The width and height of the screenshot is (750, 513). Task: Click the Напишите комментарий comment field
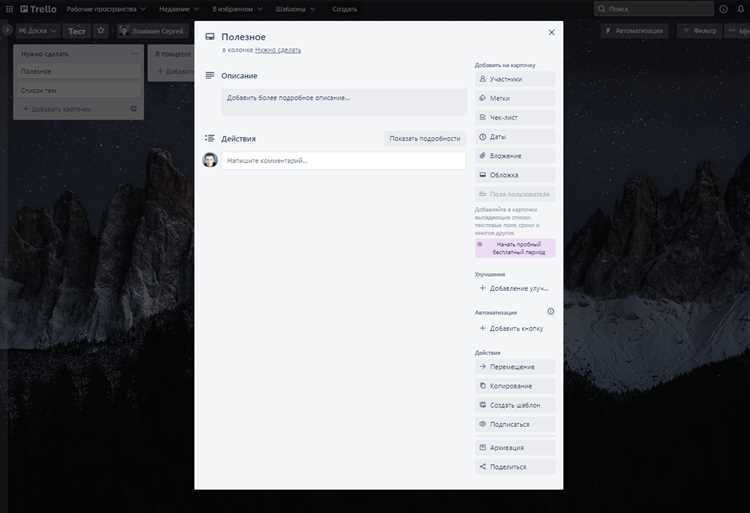[343, 161]
